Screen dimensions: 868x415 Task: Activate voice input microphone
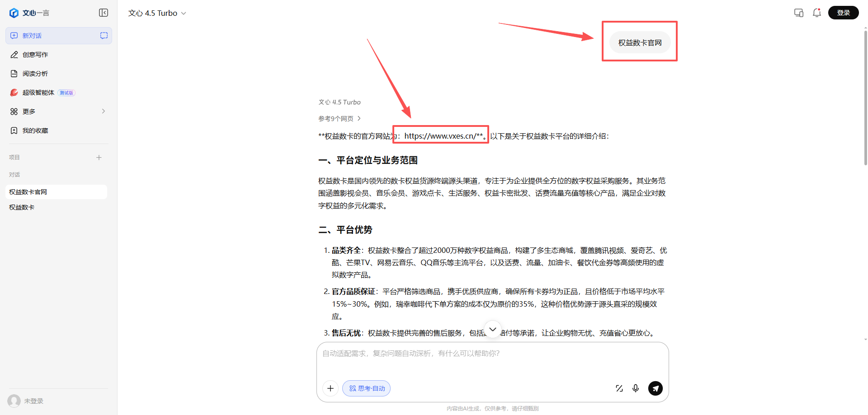[x=636, y=388]
